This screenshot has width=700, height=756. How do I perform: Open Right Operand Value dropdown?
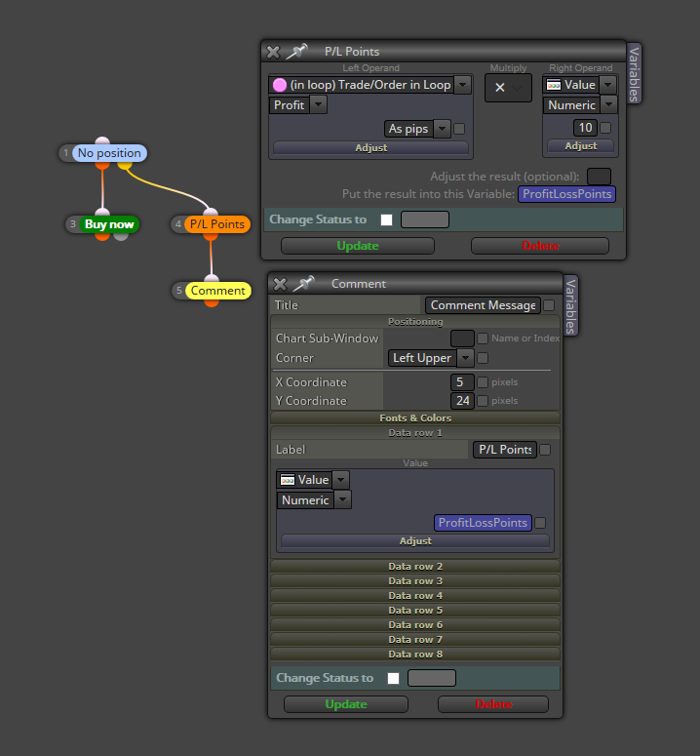point(608,85)
